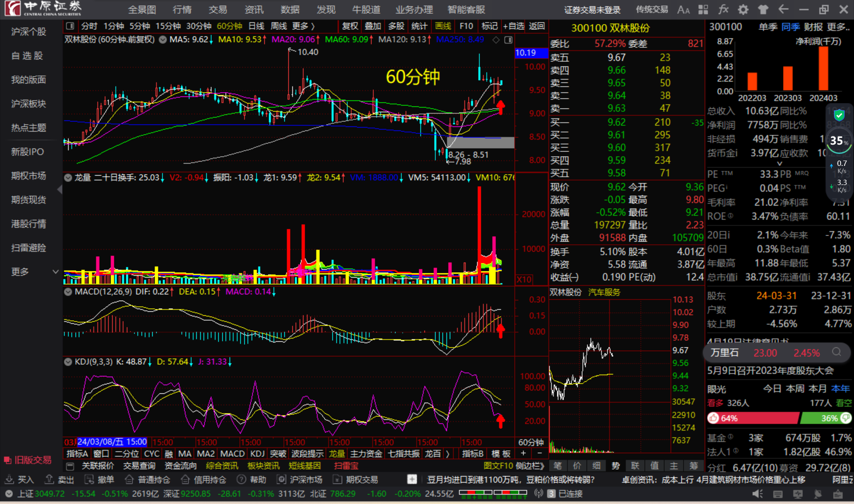Click the 传统交易 button

click(652, 9)
